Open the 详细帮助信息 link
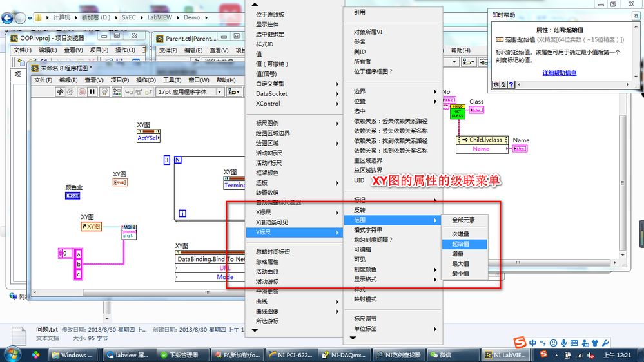This screenshot has height=362, width=644. (x=560, y=73)
